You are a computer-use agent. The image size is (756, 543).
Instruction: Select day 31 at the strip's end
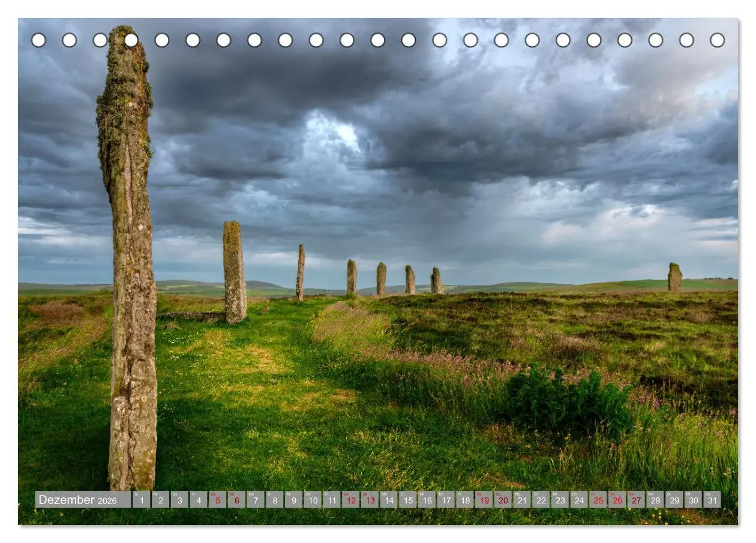[712, 500]
